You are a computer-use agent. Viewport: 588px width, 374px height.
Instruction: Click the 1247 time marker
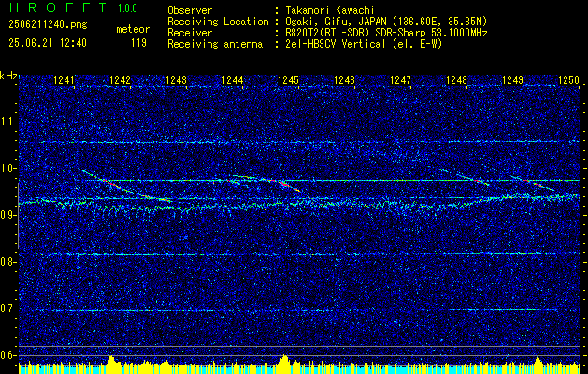tap(400, 79)
